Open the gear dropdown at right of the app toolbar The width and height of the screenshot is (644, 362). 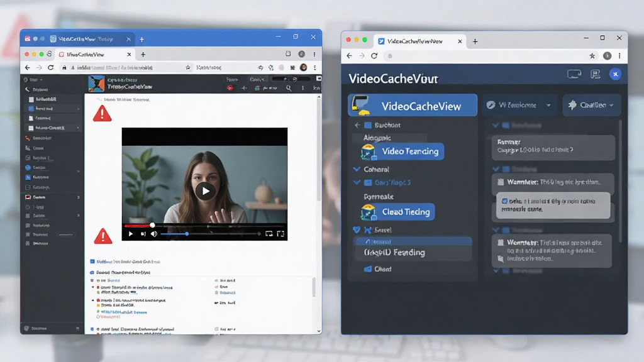591,105
